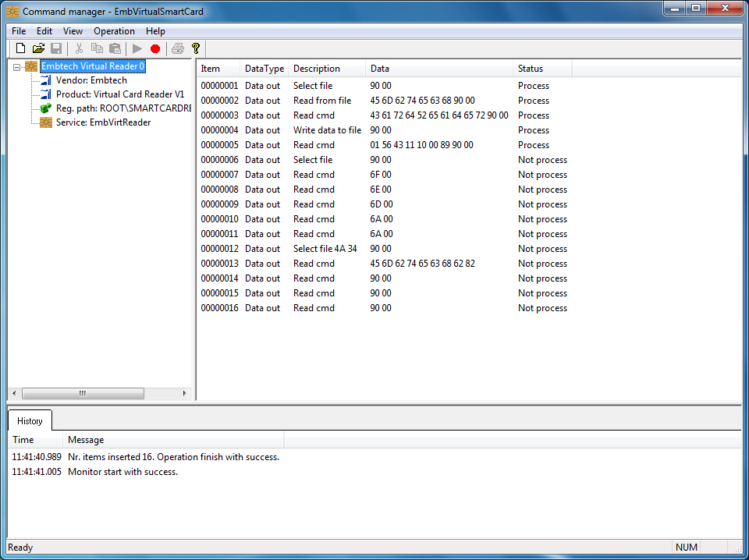Click right arrow of tree horizontal scrollbar

(x=184, y=393)
